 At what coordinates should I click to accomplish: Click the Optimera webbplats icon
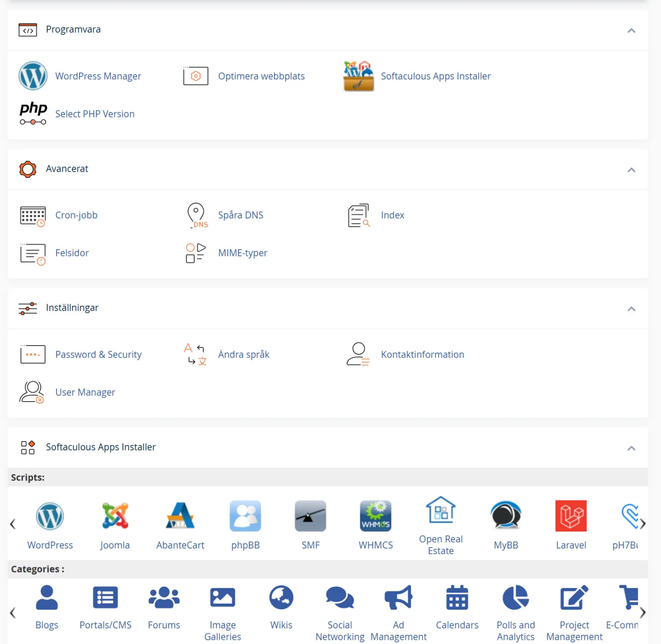pos(196,76)
